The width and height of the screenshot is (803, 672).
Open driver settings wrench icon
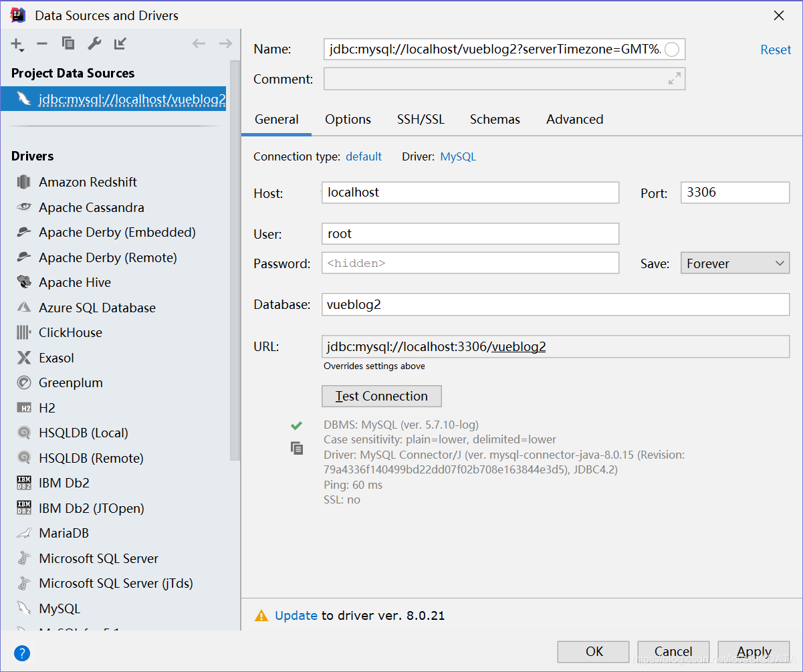coord(94,43)
